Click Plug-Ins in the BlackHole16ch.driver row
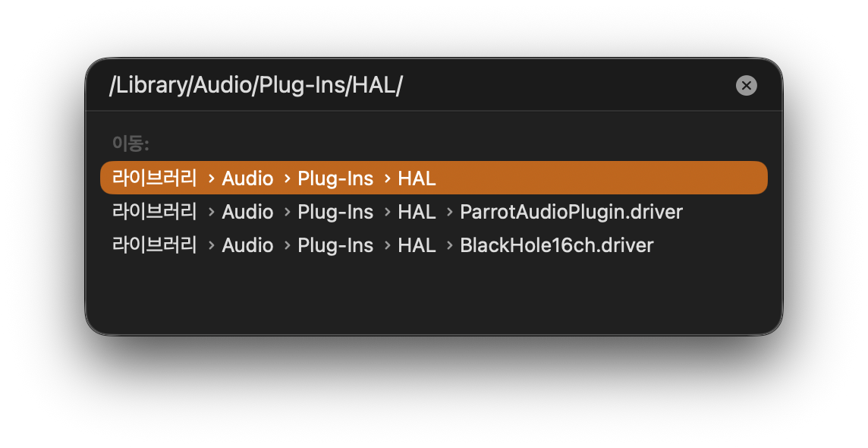Screen dimensions: 868x448 pos(335,245)
